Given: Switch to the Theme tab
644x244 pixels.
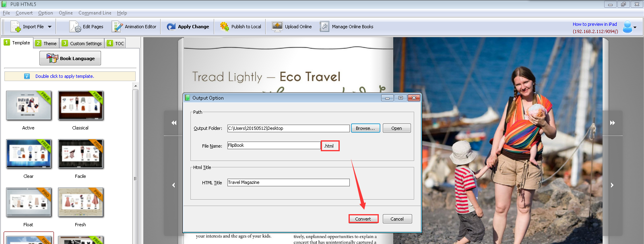Looking at the screenshot, I should point(46,43).
